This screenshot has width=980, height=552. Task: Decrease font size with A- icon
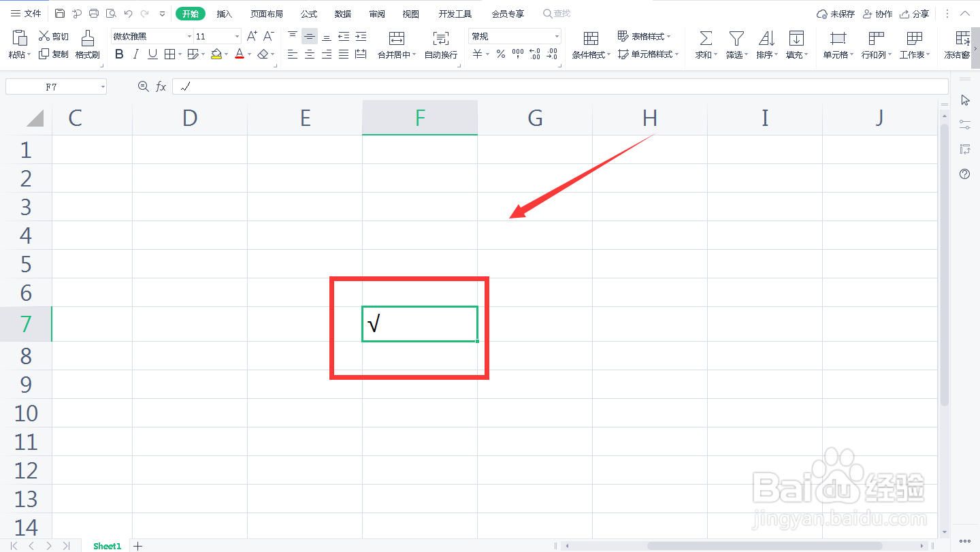269,36
